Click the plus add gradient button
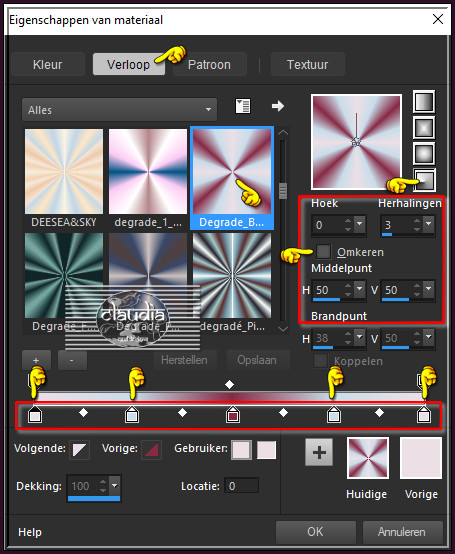Image resolution: width=455 pixels, height=554 pixels. pos(36,360)
